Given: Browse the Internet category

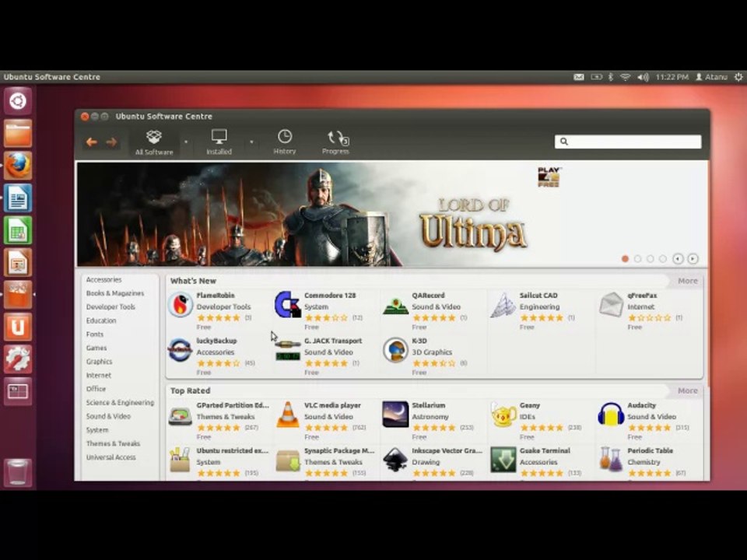Looking at the screenshot, I should pyautogui.click(x=99, y=375).
